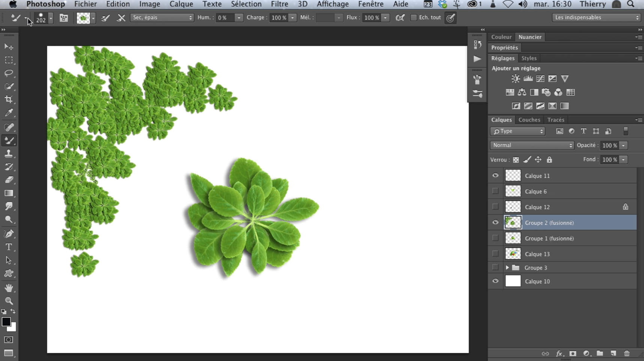The image size is (644, 361).
Task: Pick the Eyedropper tool
Action: tap(9, 113)
